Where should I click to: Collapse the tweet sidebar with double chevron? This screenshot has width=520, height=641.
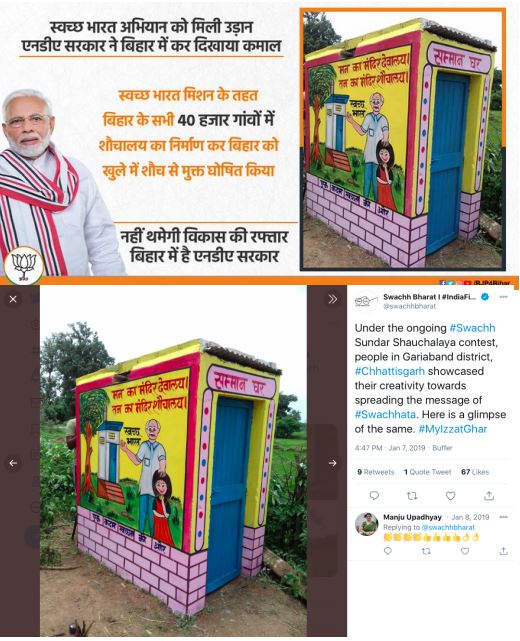(333, 299)
